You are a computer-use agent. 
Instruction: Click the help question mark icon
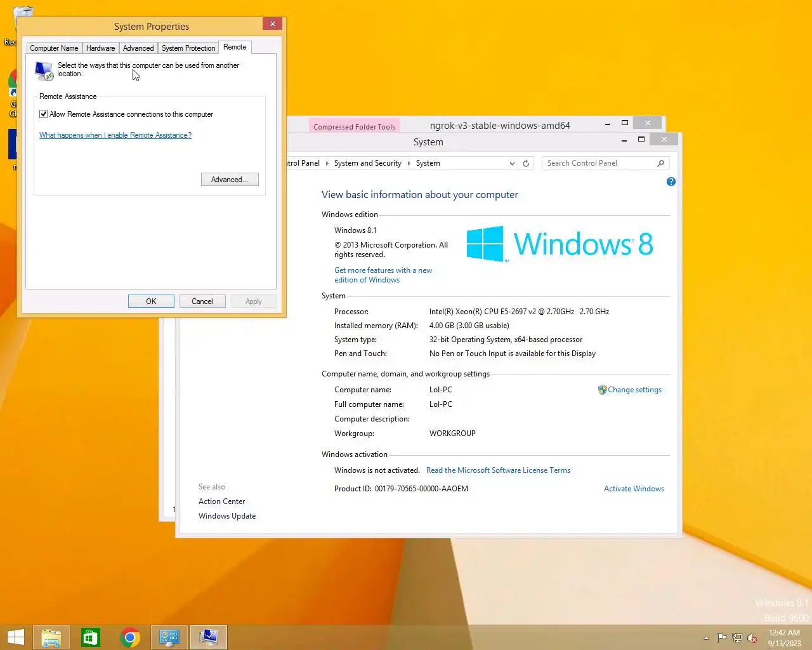[x=671, y=182]
